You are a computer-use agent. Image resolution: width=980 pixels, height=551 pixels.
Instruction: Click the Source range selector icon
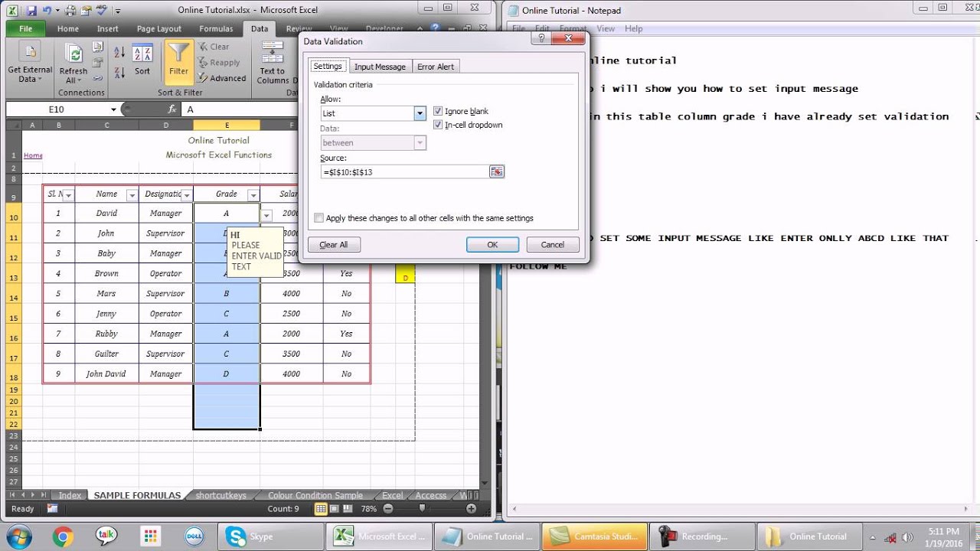[497, 172]
